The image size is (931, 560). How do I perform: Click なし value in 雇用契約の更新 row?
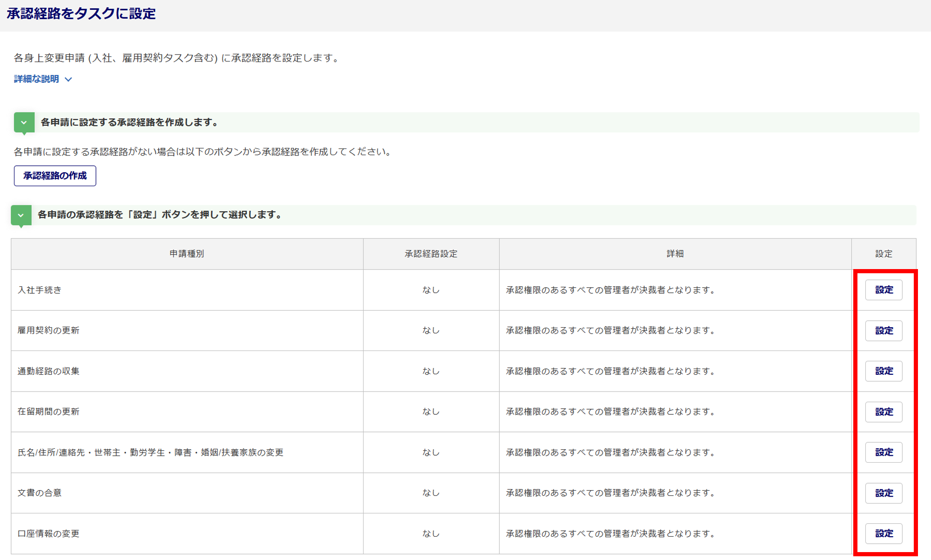pos(431,331)
